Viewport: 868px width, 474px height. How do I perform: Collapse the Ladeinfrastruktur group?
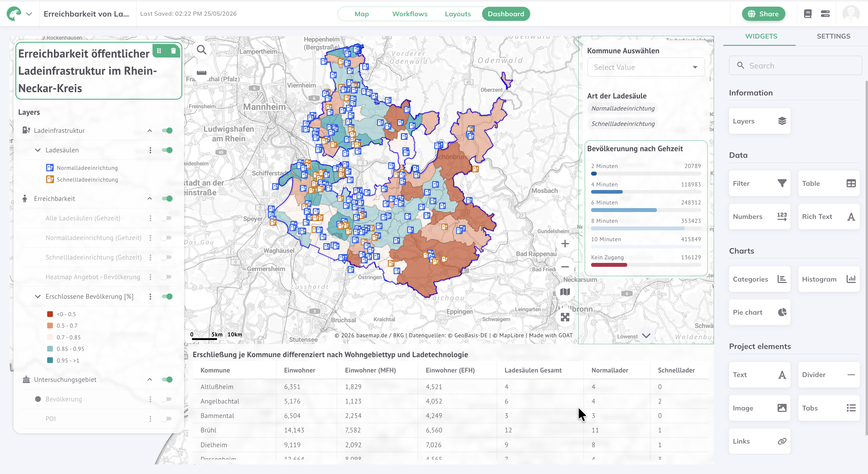[149, 131]
